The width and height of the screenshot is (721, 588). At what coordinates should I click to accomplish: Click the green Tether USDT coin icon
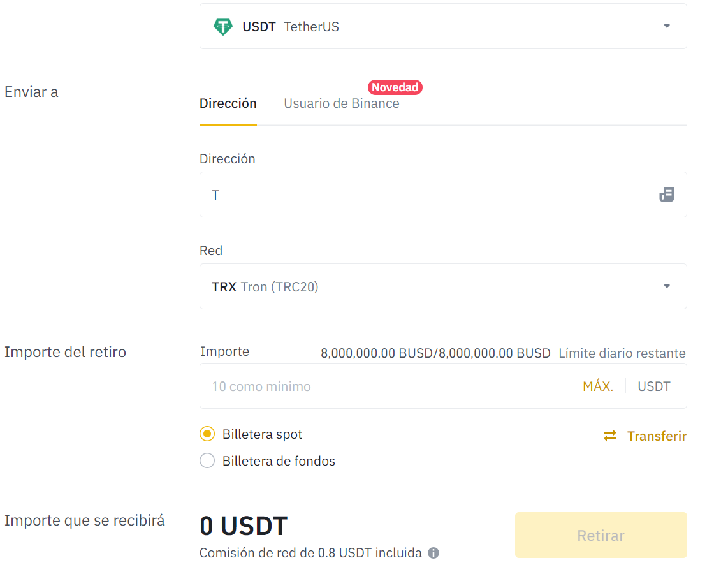[222, 27]
